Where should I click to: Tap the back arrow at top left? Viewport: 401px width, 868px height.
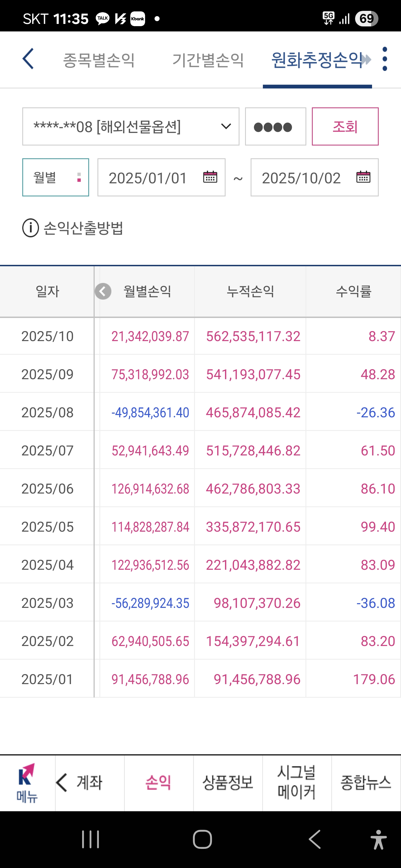click(28, 59)
